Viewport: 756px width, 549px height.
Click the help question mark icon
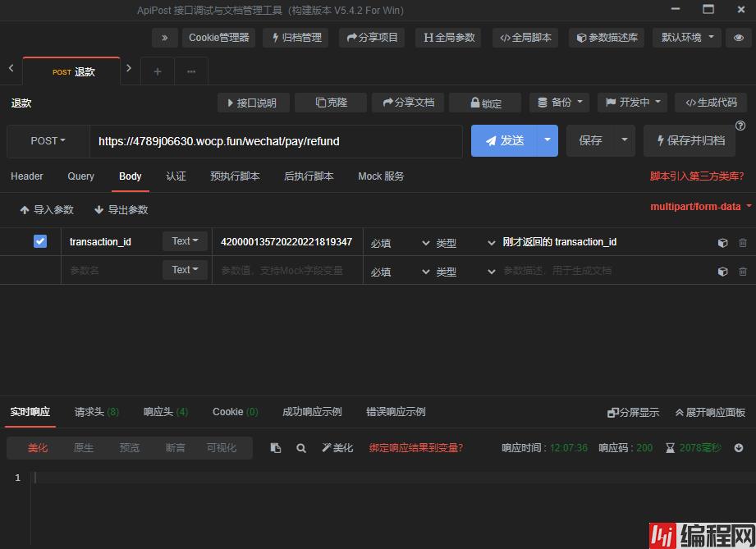(x=740, y=126)
